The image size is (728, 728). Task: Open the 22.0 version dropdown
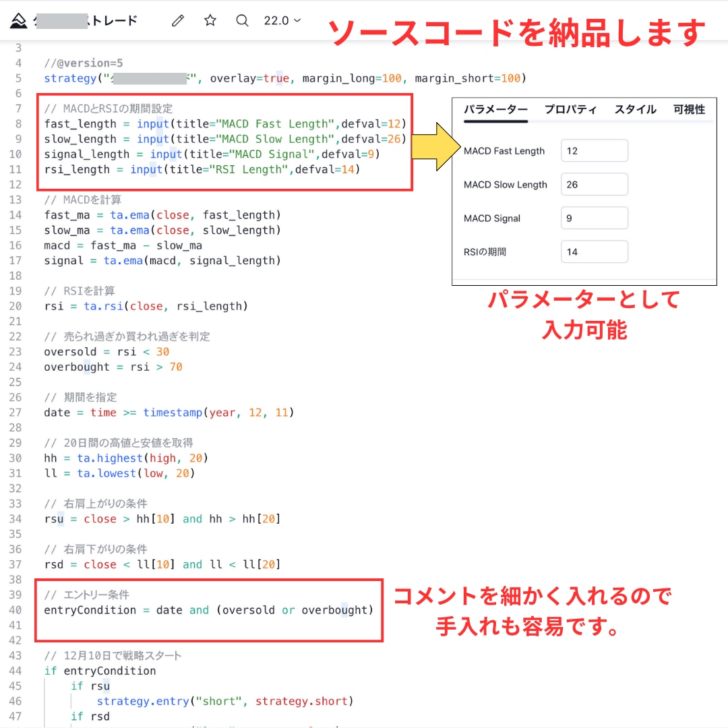[282, 20]
